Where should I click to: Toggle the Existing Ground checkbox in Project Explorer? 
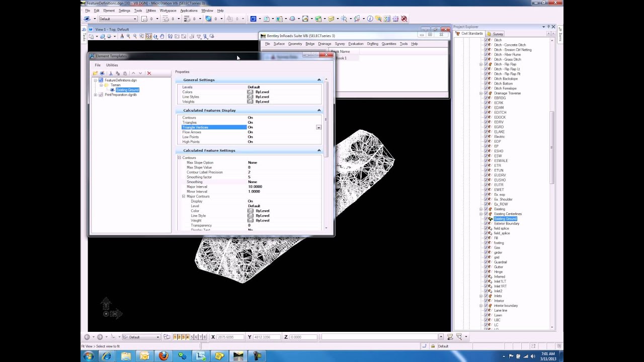(486, 219)
